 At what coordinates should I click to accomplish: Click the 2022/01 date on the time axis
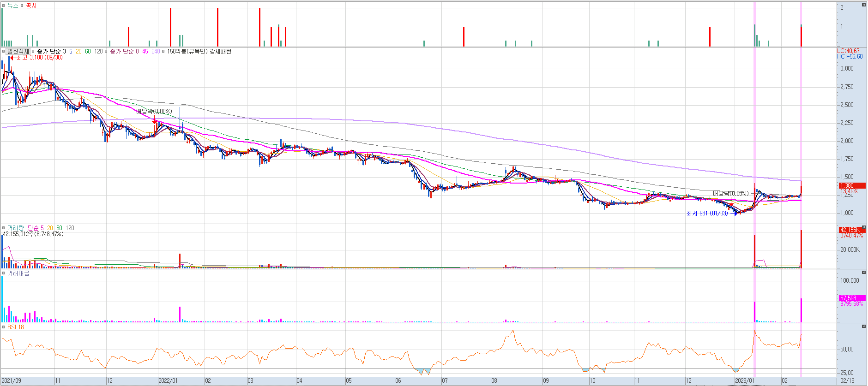point(168,381)
